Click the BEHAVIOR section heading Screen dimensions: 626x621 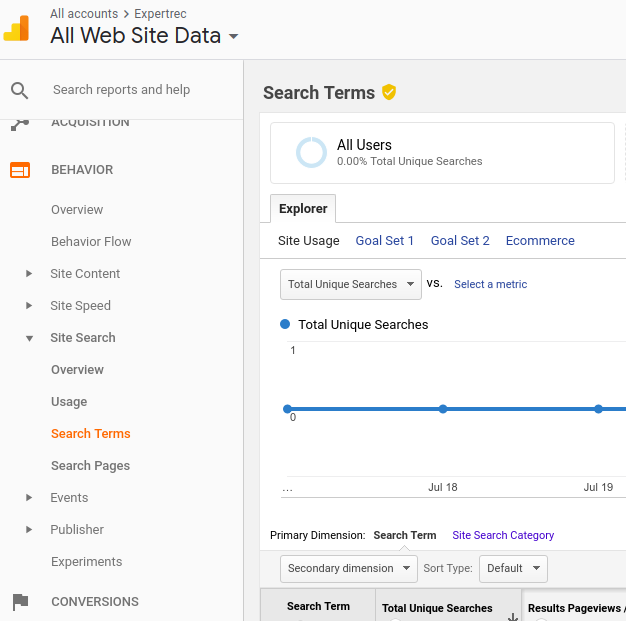click(x=82, y=170)
